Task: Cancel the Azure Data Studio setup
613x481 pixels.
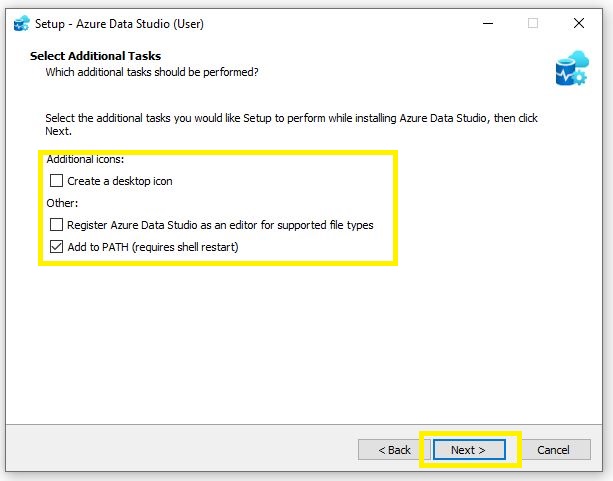Action: pos(553,450)
